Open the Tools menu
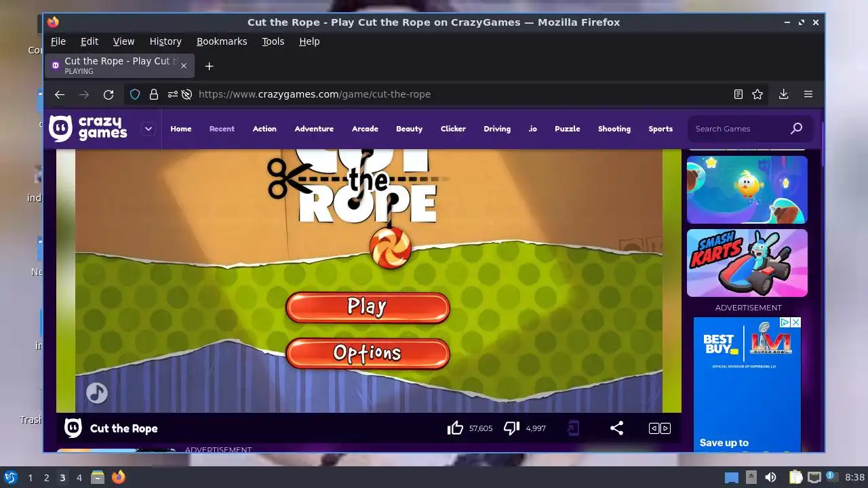Screen dimensions: 868x488 tap(273, 41)
